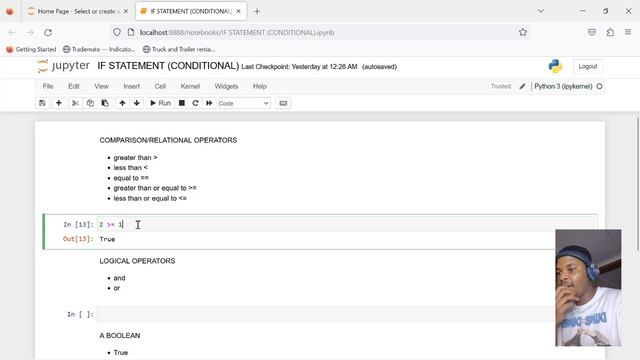Click the webcam video overlay
Screen dimensions: 640x360
click(588, 288)
